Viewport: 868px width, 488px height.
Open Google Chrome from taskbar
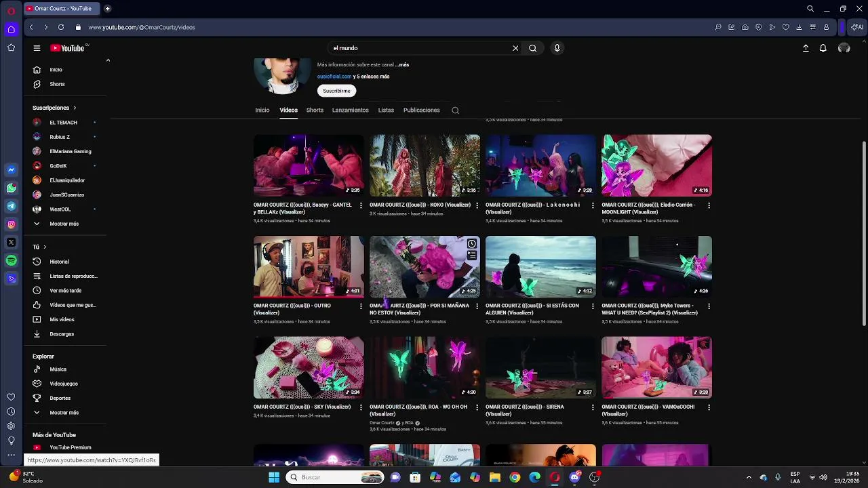(x=515, y=477)
